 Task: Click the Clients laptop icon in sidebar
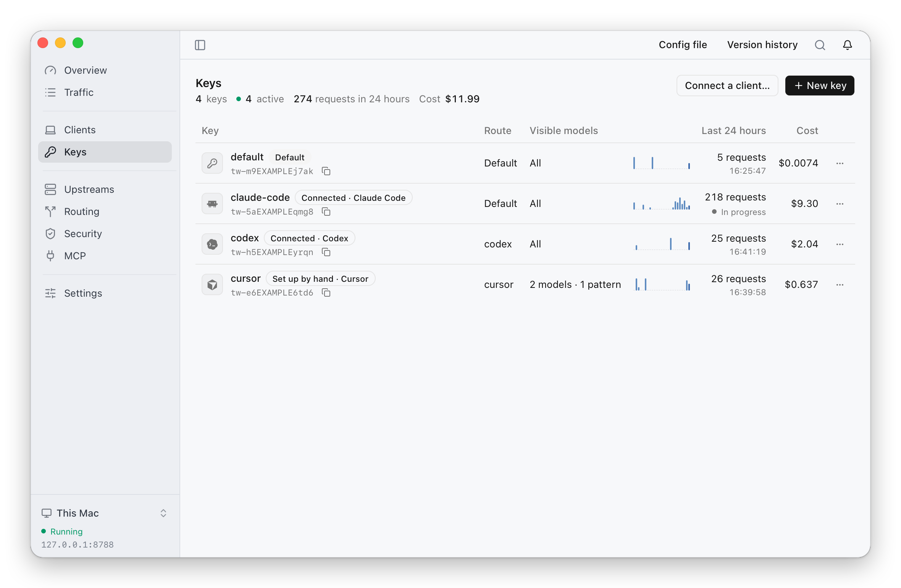pos(50,130)
